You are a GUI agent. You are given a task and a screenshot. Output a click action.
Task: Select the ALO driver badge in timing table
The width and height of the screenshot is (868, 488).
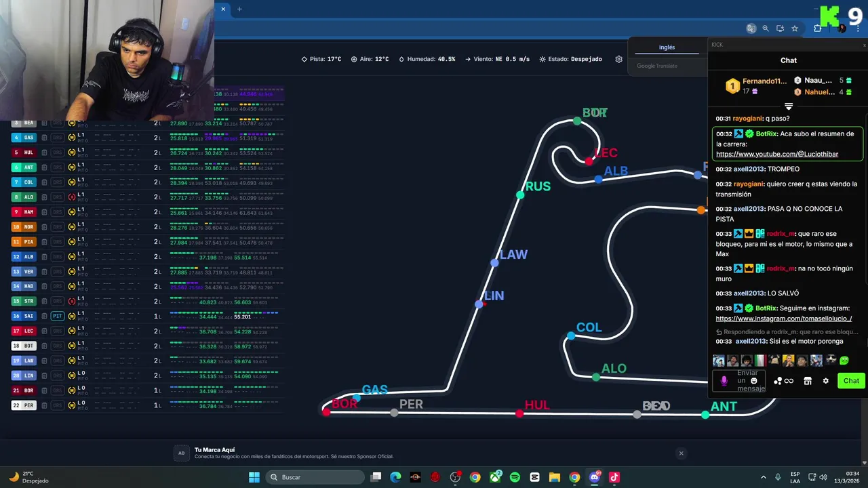pyautogui.click(x=24, y=197)
